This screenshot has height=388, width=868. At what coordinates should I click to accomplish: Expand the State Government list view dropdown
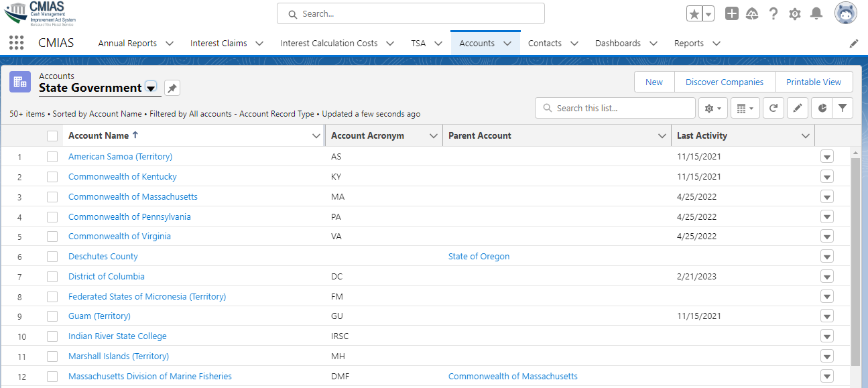(x=151, y=88)
